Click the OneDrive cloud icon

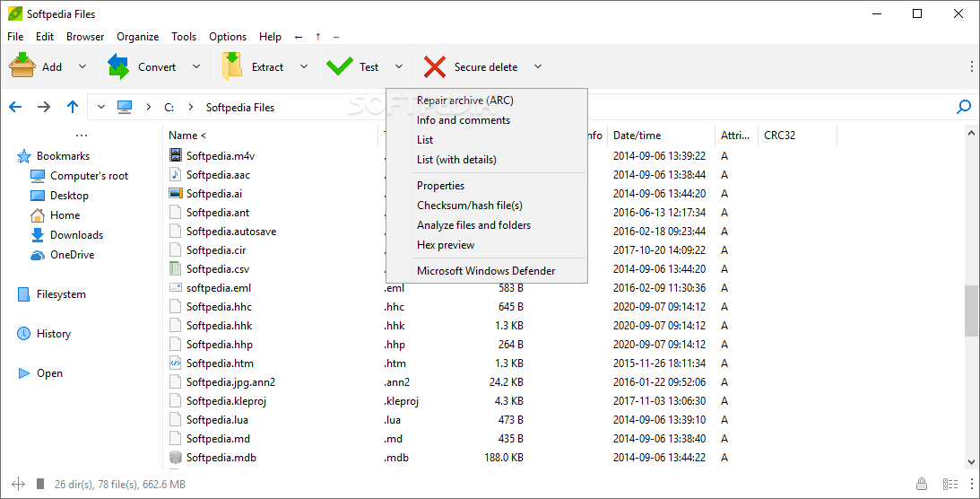tap(38, 255)
